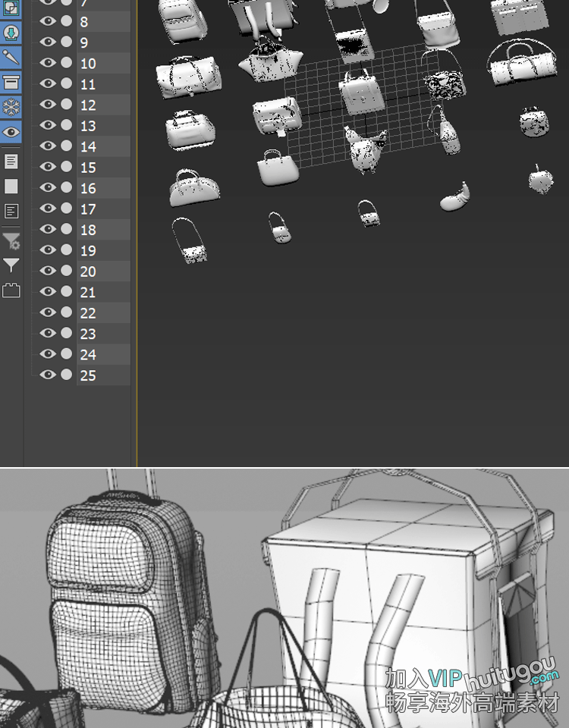Toggle the Display Frozen snowflake icon
The height and width of the screenshot is (728, 569).
click(11, 107)
